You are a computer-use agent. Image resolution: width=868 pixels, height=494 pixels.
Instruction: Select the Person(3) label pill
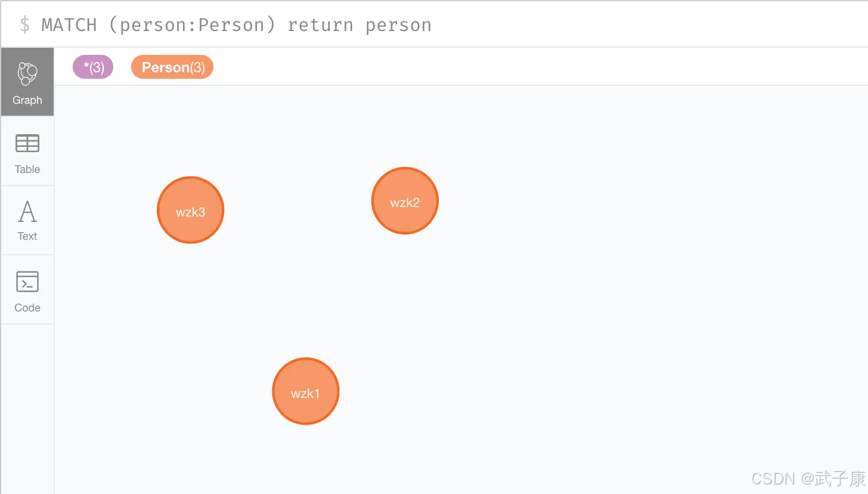pyautogui.click(x=172, y=67)
